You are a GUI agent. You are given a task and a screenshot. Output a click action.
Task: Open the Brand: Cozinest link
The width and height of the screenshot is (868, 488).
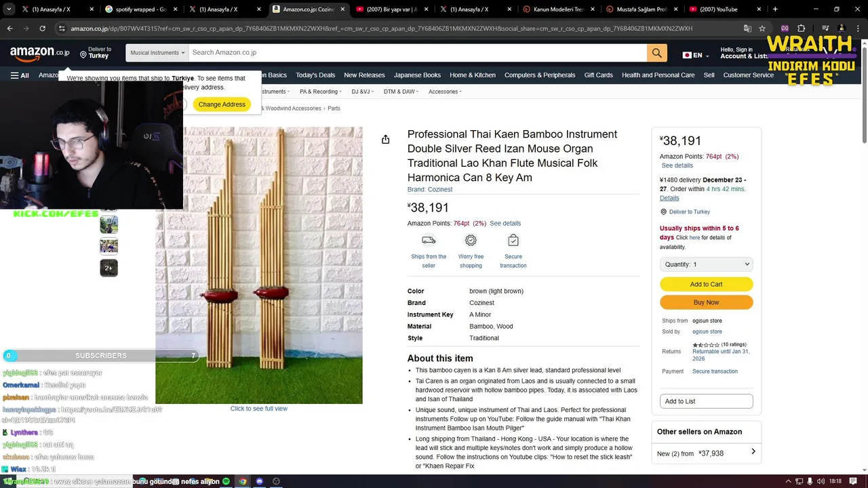pos(429,189)
